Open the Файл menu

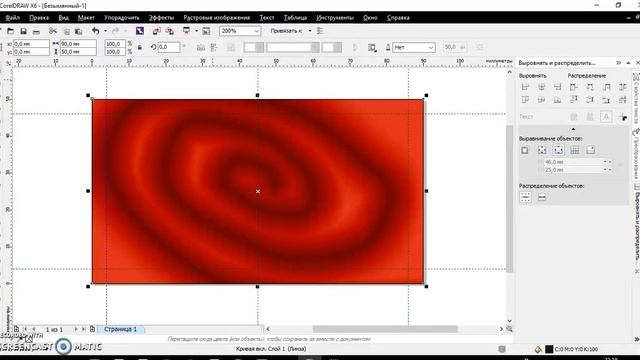coord(13,18)
